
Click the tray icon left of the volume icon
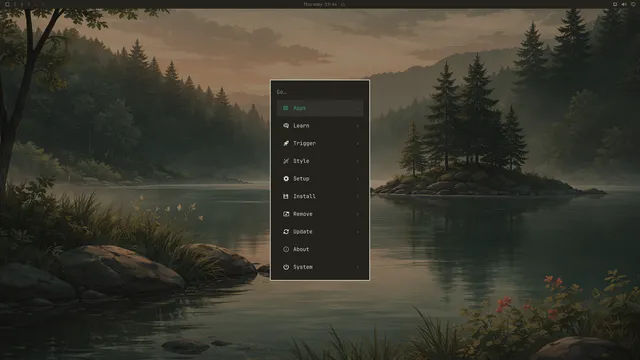pos(615,4)
